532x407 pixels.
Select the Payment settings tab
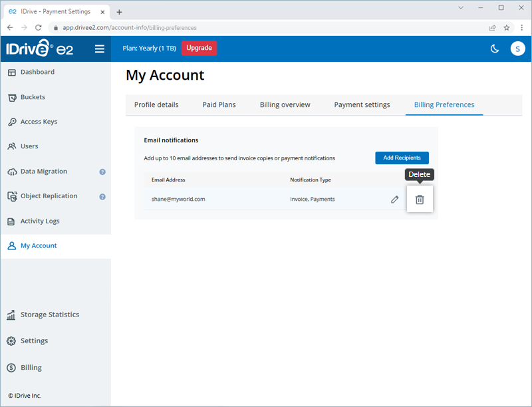point(362,104)
